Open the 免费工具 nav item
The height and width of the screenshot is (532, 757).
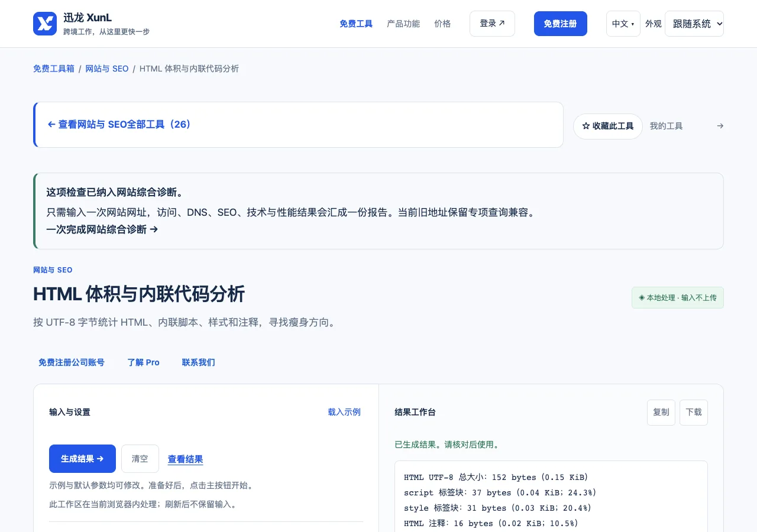[x=356, y=24]
